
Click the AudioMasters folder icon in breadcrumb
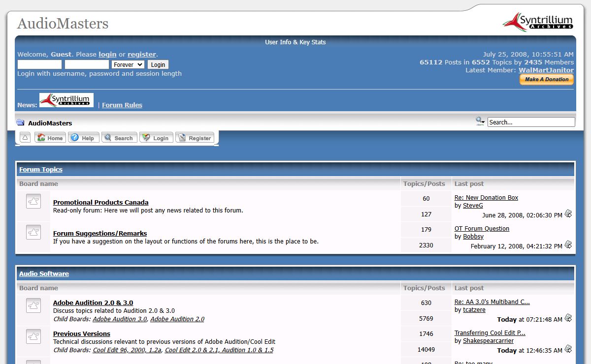[21, 122]
